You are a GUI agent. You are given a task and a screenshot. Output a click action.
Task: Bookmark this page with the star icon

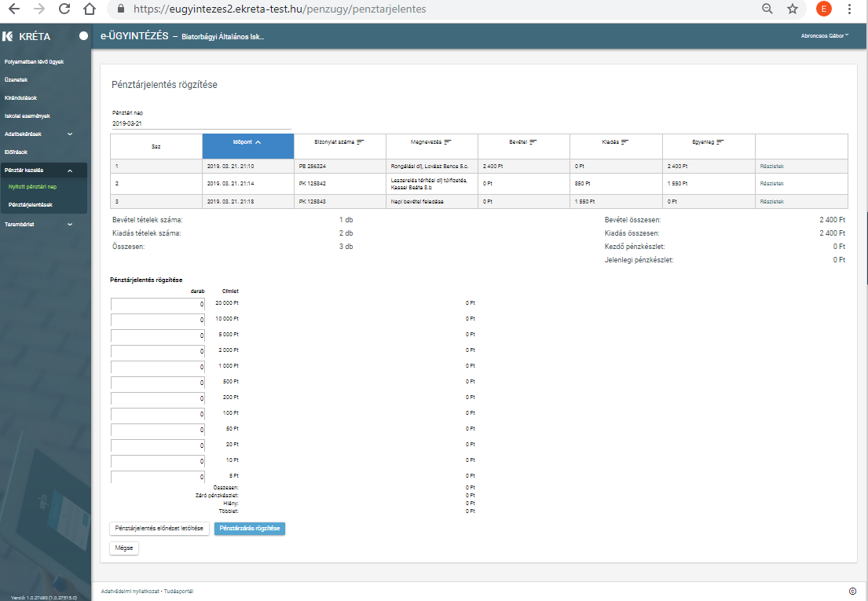coord(793,9)
